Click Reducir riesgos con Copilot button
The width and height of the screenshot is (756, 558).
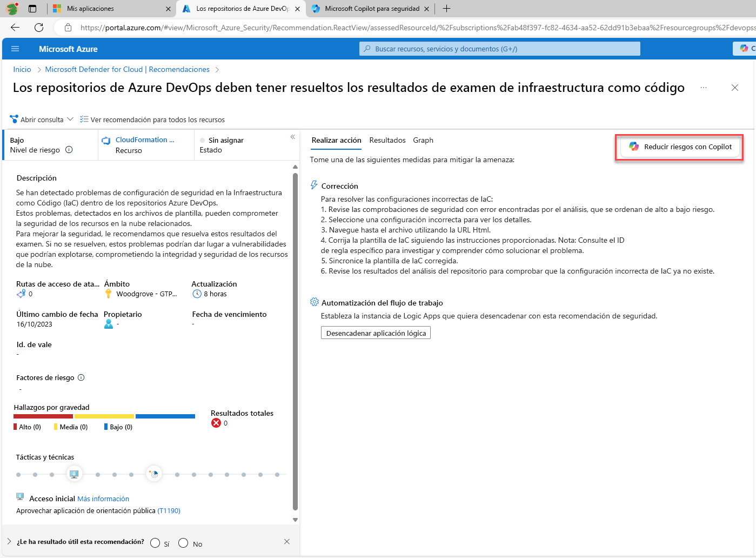(680, 147)
